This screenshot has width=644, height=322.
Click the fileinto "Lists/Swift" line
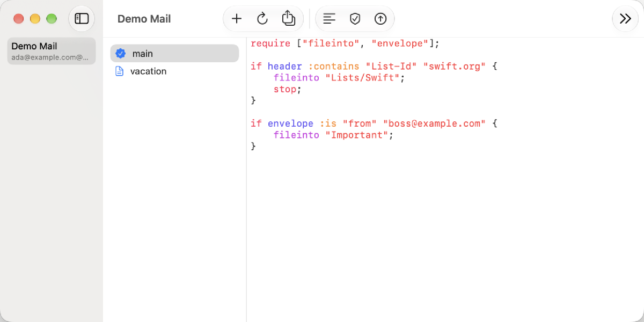[339, 78]
